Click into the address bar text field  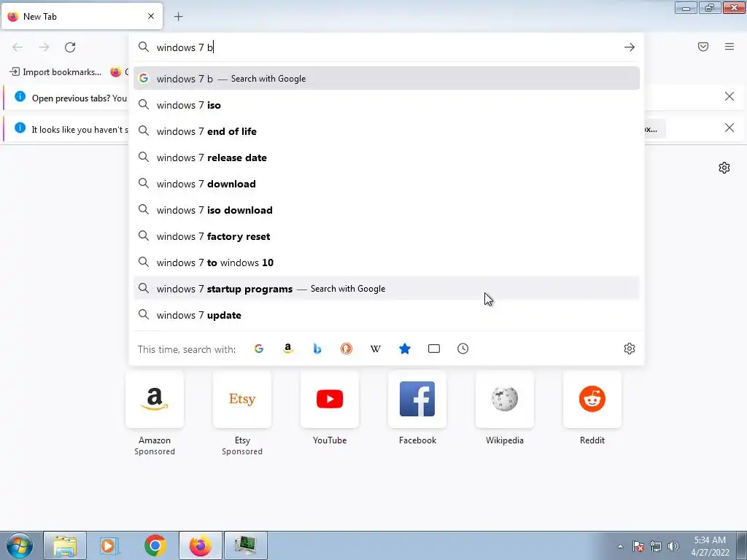(386, 47)
